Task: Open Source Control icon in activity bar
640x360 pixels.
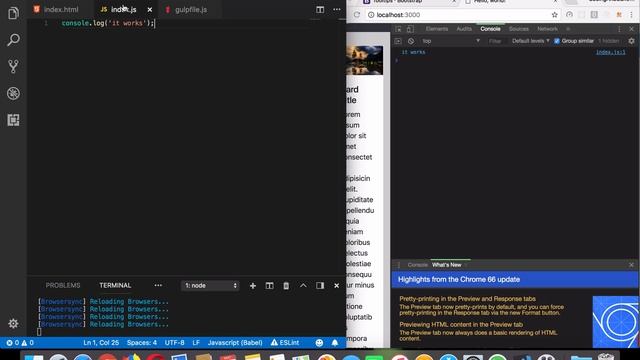Action: pos(13,67)
